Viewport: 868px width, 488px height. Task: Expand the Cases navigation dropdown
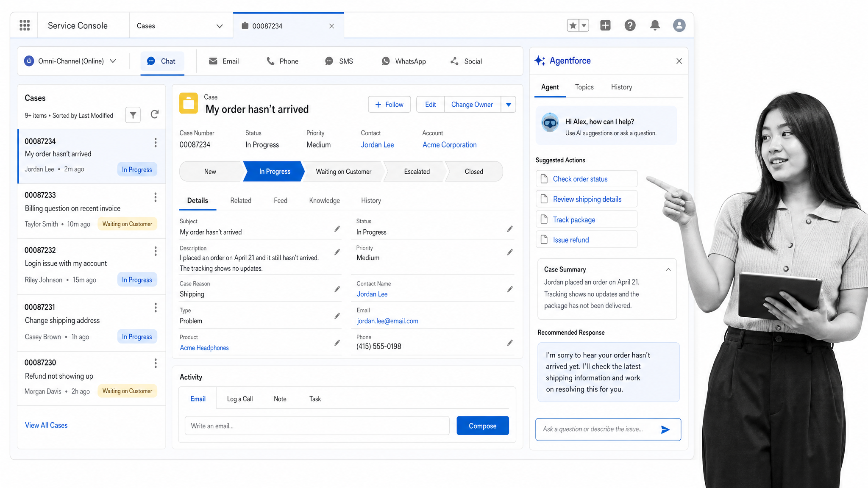220,26
